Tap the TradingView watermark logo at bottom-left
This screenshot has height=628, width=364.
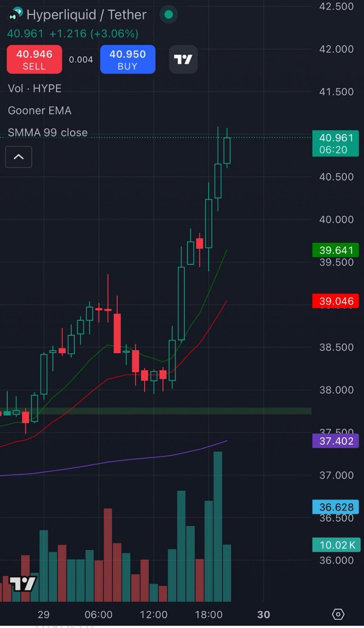tap(23, 584)
